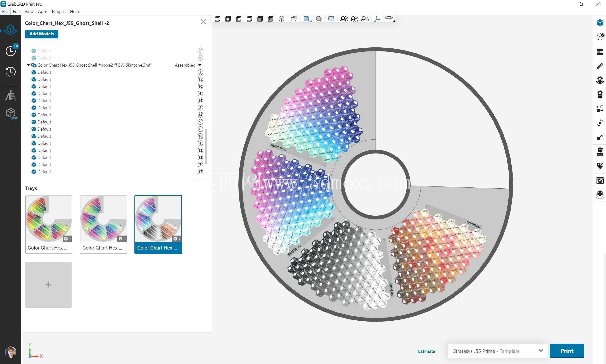Open the model label/info icon in right toolbar

pyautogui.click(x=600, y=152)
